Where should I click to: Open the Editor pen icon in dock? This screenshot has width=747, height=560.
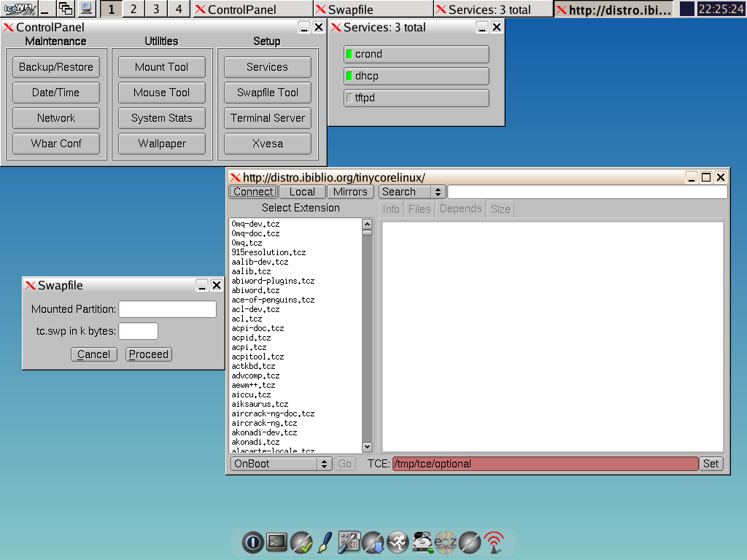pos(325,542)
